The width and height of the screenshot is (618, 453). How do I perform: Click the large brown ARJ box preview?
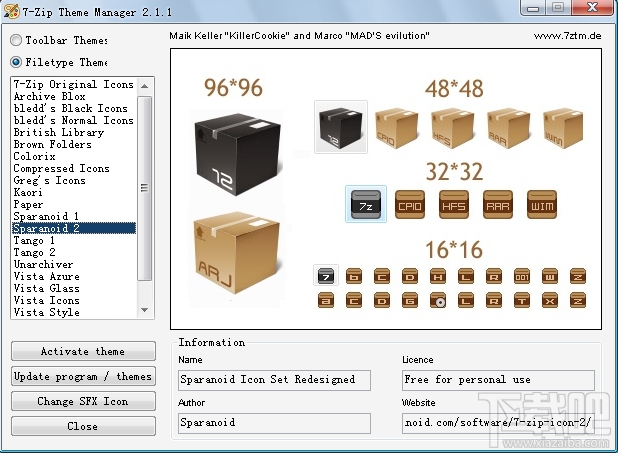tap(238, 252)
